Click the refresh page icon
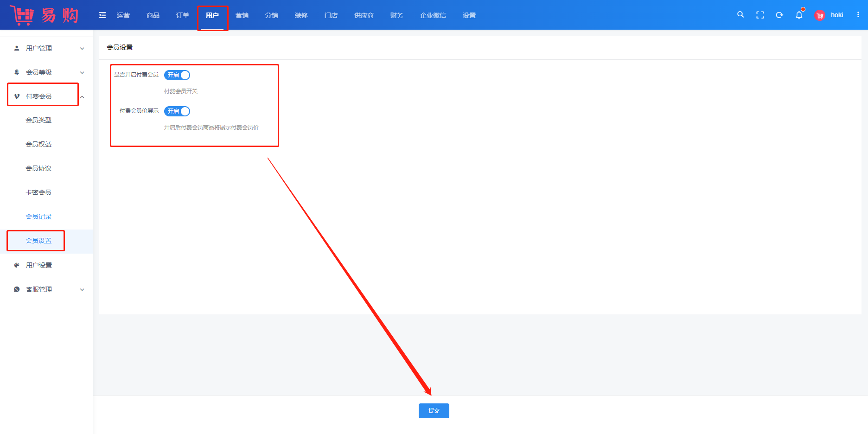The width and height of the screenshot is (868, 434). tap(779, 15)
